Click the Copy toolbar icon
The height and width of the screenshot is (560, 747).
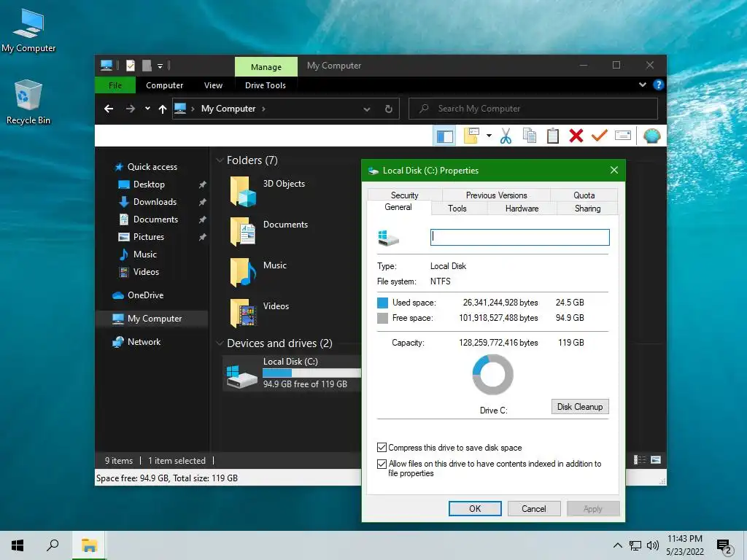point(530,136)
